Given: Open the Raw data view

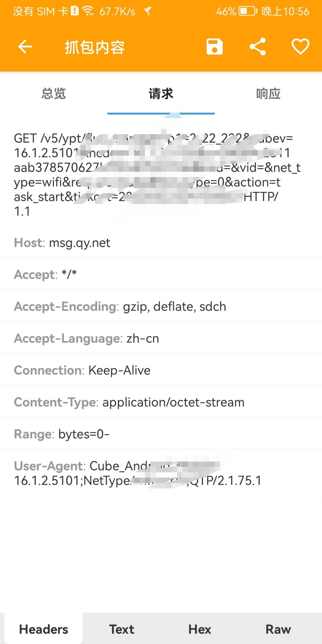Looking at the screenshot, I should 278,629.
